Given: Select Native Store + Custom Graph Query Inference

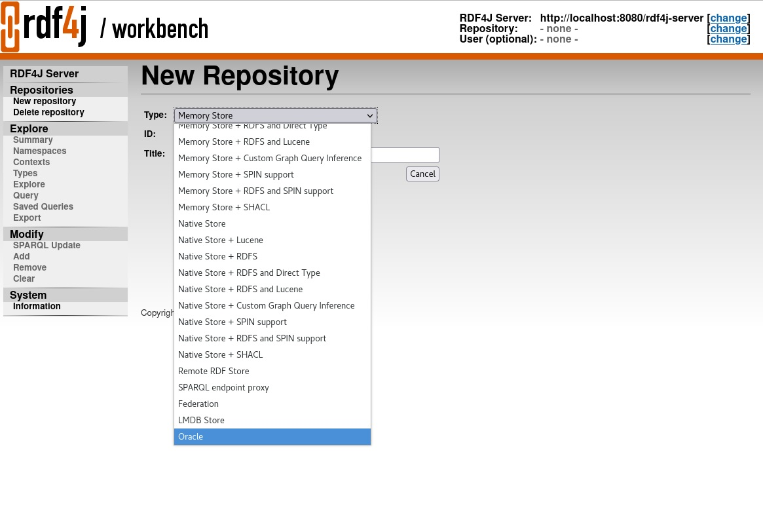Looking at the screenshot, I should [272, 306].
